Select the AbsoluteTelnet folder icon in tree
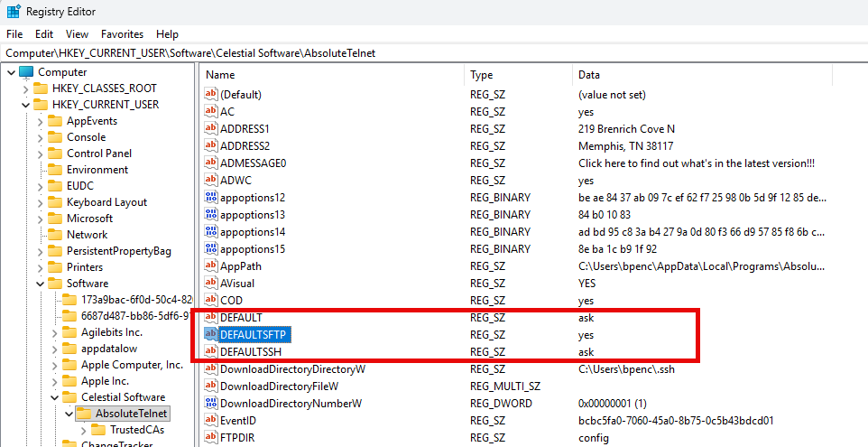The height and width of the screenshot is (447, 868). point(84,414)
